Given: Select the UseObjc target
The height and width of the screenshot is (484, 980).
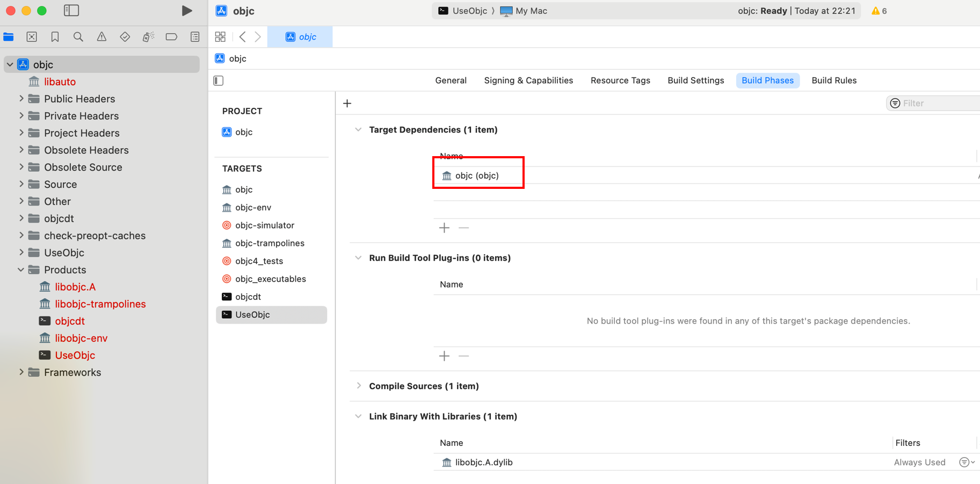Looking at the screenshot, I should click(272, 315).
